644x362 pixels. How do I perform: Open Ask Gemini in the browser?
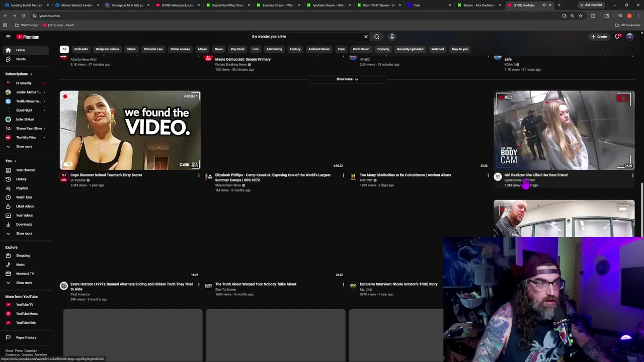coord(591,5)
